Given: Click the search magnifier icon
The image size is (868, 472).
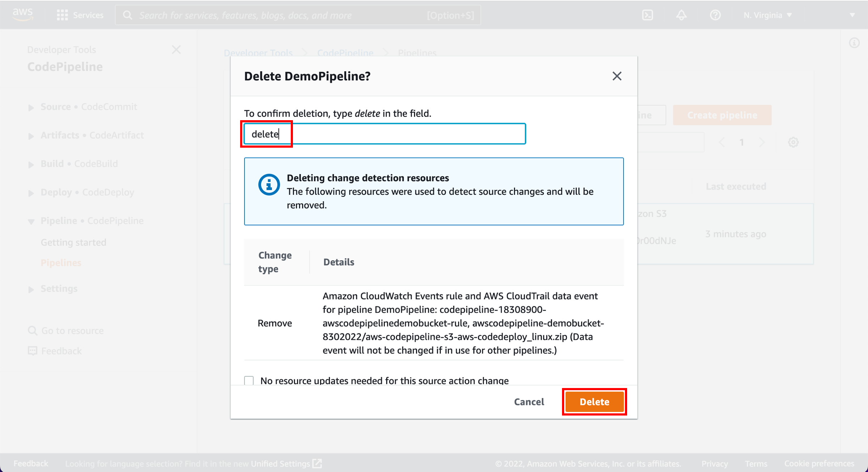Looking at the screenshot, I should [127, 15].
